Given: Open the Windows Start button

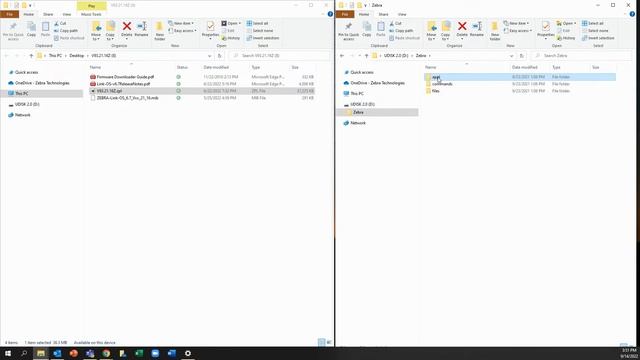Looking at the screenshot, I should pyautogui.click(x=8, y=353).
